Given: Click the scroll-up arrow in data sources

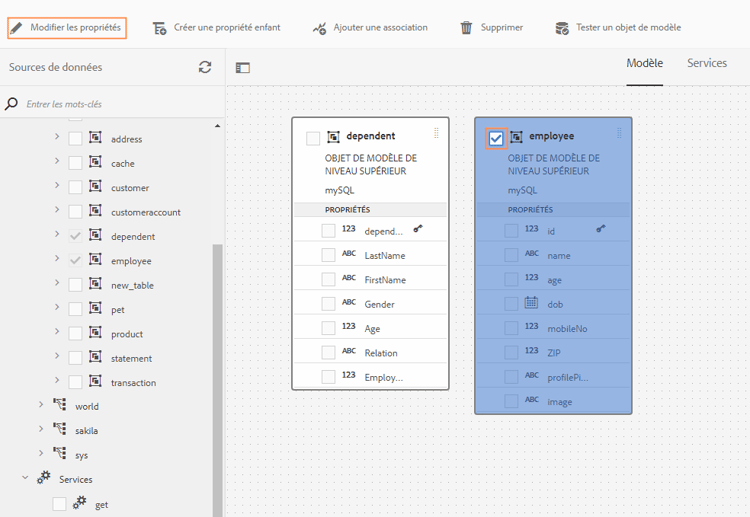Looking at the screenshot, I should (218, 126).
